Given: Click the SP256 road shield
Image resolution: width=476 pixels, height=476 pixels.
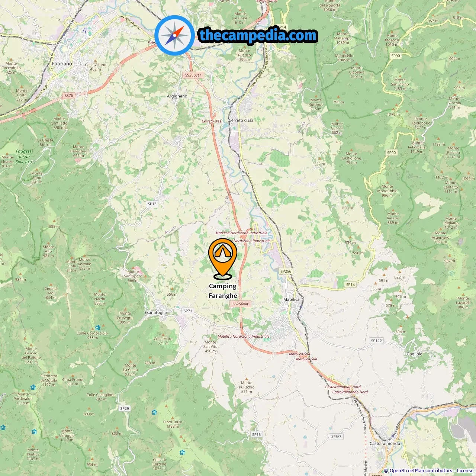Looking at the screenshot, I should click(x=286, y=271).
